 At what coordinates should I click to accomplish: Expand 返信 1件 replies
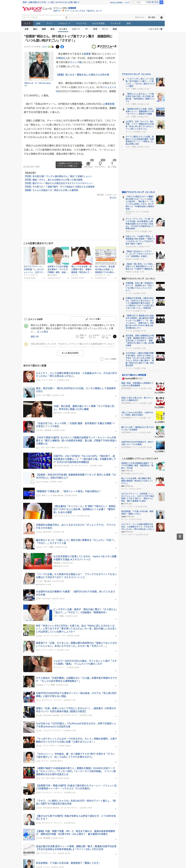point(35,336)
